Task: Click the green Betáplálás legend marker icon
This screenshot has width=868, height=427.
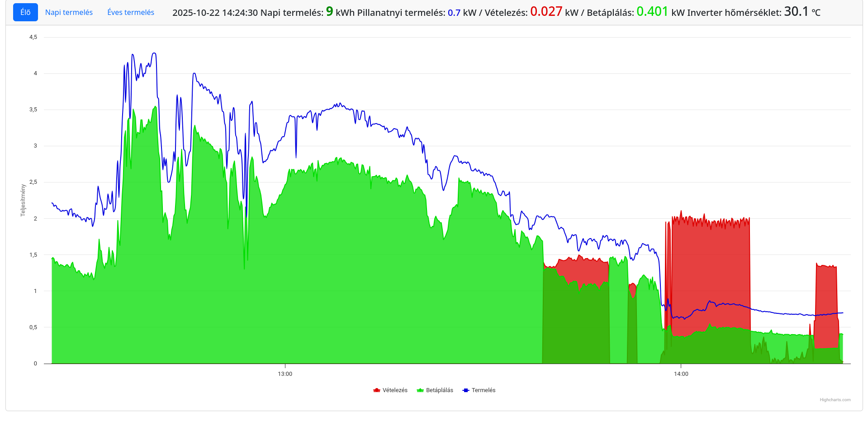Action: click(x=420, y=390)
